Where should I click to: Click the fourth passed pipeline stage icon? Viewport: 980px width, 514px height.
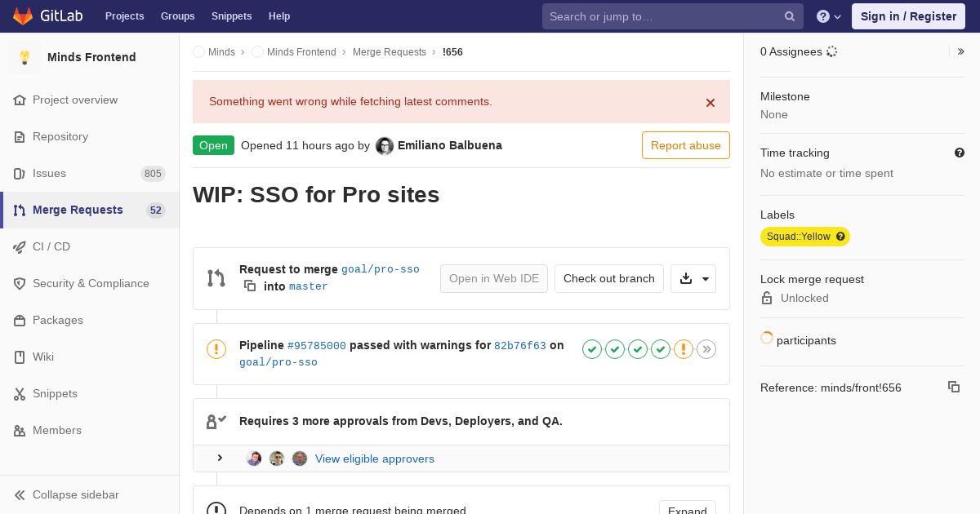coord(661,349)
